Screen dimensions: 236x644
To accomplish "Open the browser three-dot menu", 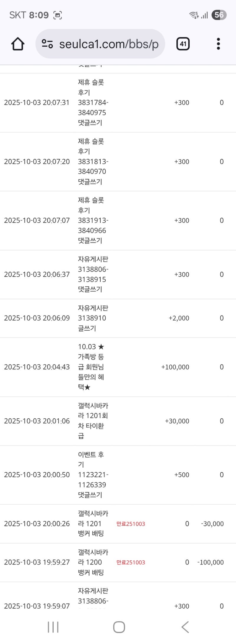I will pos(218,44).
